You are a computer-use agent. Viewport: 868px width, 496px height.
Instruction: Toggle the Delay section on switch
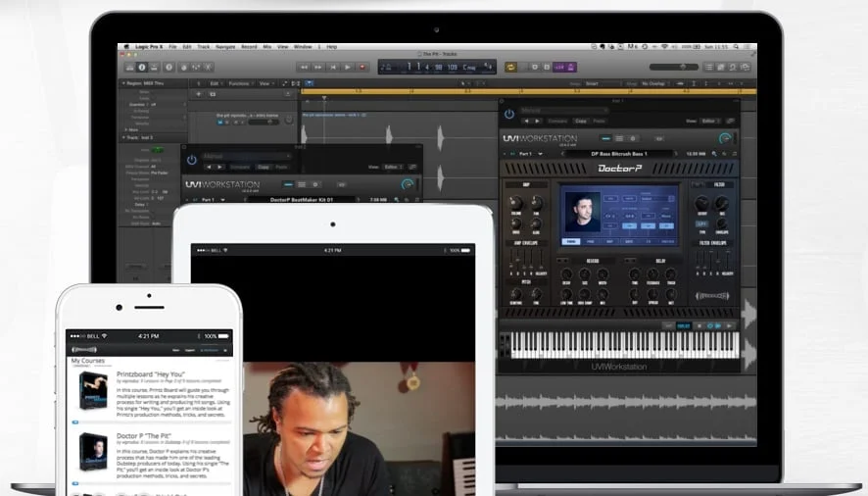tap(630, 261)
